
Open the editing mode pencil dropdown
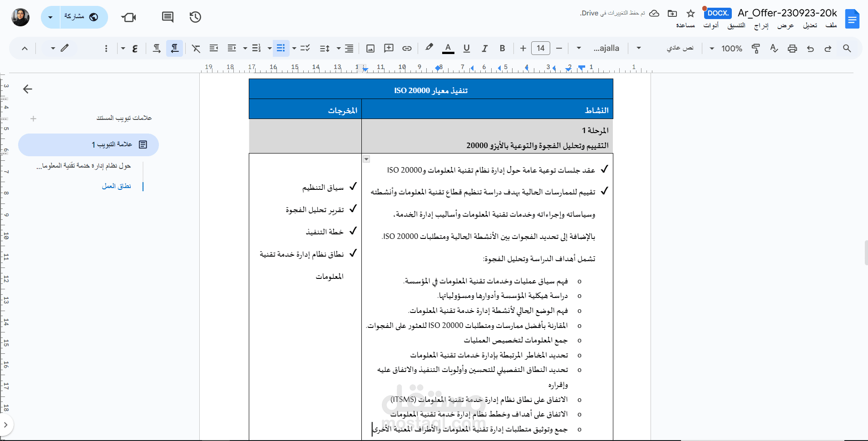[x=59, y=48]
